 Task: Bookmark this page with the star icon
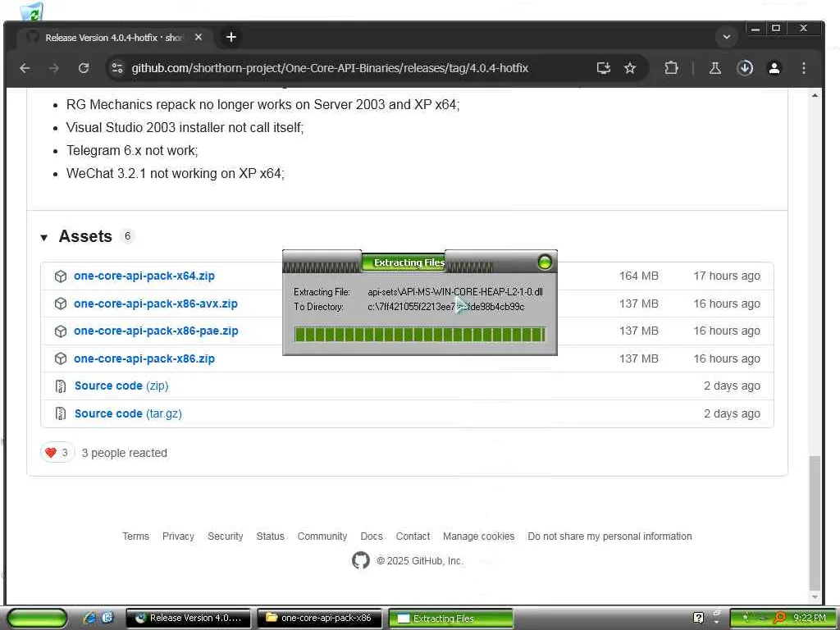click(630, 68)
